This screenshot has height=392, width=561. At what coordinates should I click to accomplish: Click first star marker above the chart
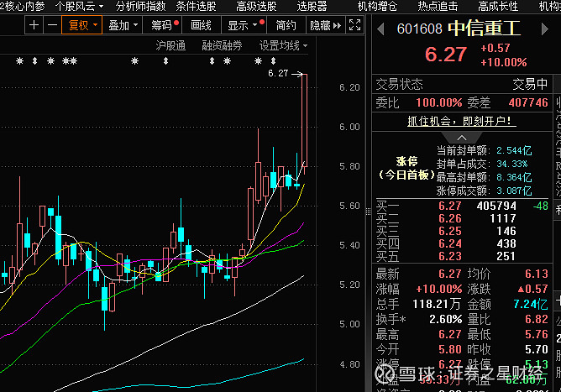(19, 62)
